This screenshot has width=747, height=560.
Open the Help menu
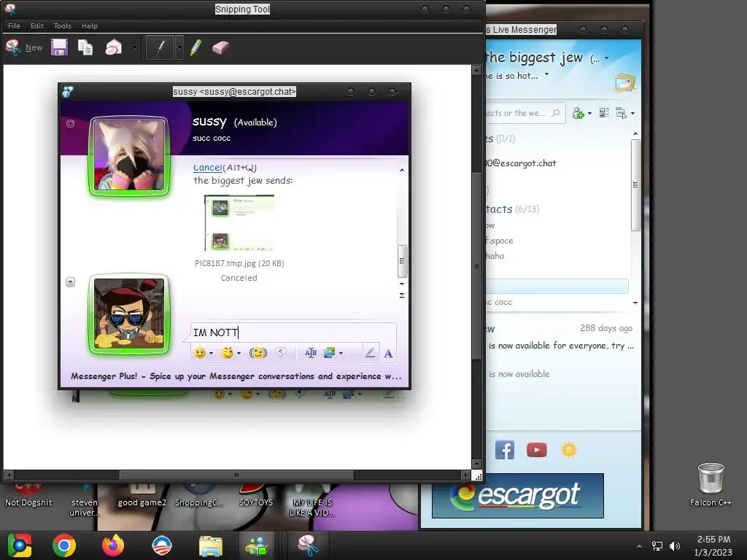[89, 26]
